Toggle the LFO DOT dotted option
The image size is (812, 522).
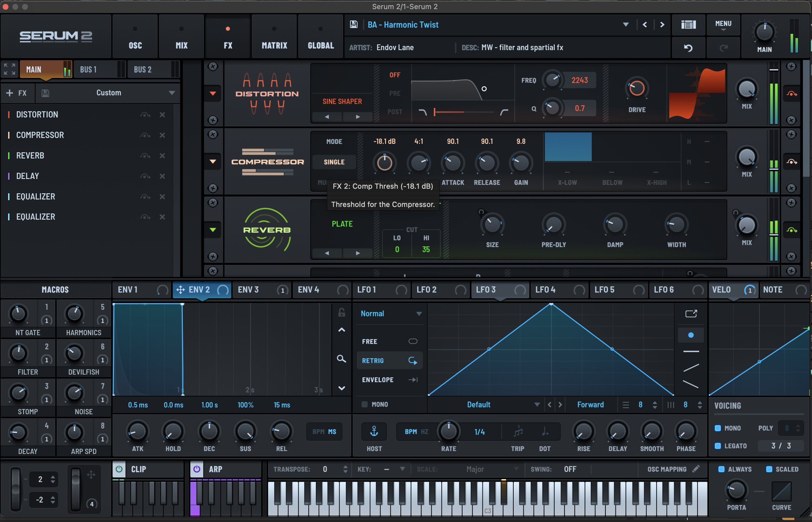pos(545,432)
